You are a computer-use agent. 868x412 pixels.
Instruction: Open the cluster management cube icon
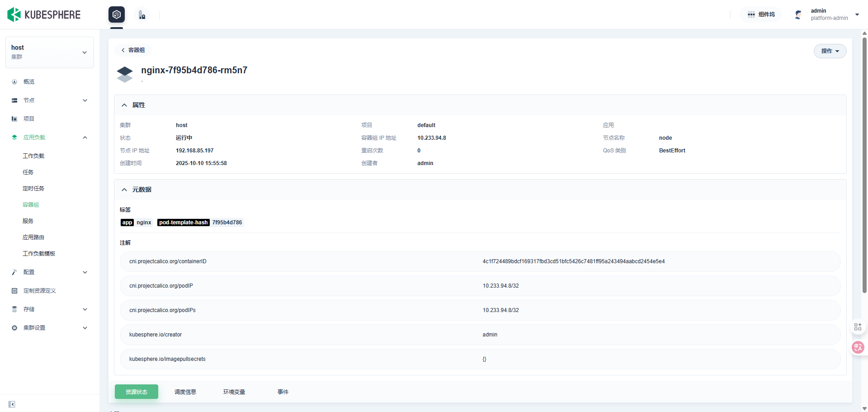(117, 14)
